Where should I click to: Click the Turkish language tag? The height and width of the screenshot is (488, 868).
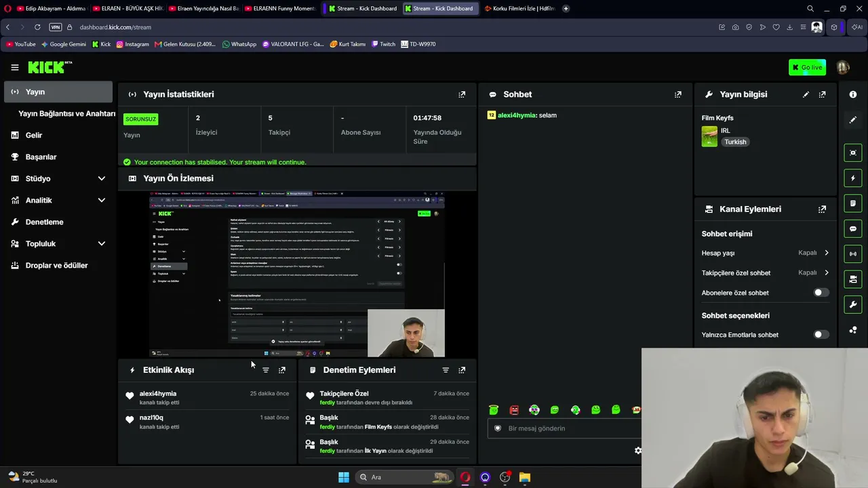[x=735, y=142]
